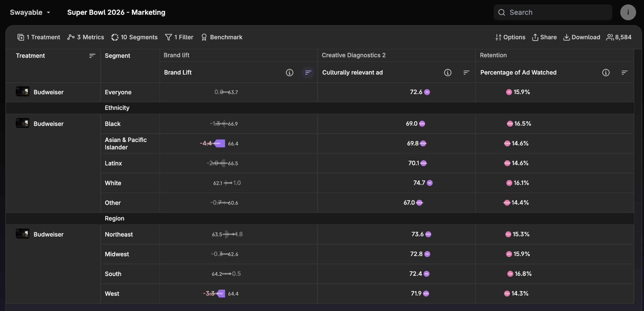644x311 pixels.
Task: Click the Culturally relevant ad info icon
Action: pos(447,73)
